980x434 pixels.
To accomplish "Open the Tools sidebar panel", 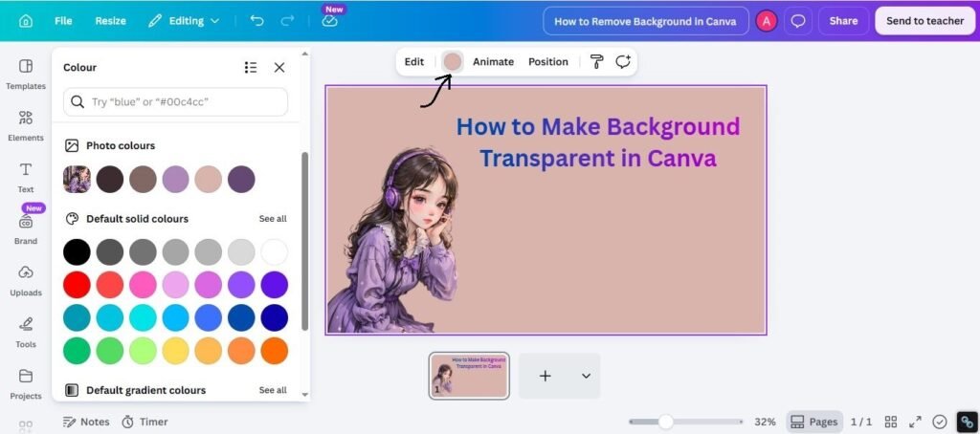I will pyautogui.click(x=26, y=333).
